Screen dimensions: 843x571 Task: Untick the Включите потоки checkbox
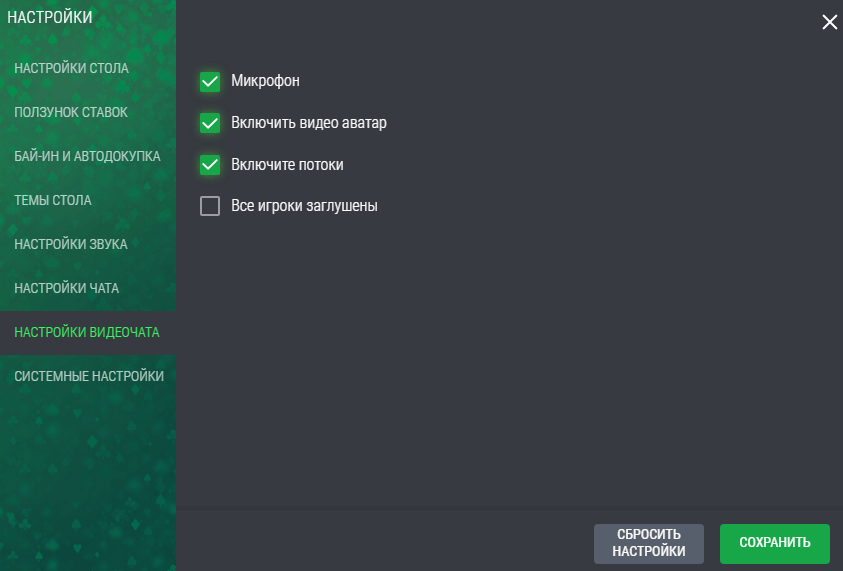210,164
